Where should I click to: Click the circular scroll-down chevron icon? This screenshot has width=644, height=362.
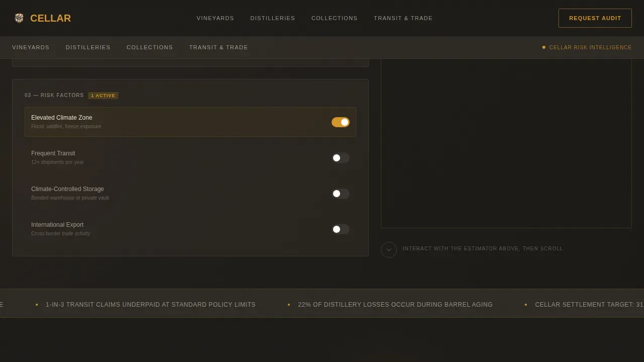coord(389,250)
